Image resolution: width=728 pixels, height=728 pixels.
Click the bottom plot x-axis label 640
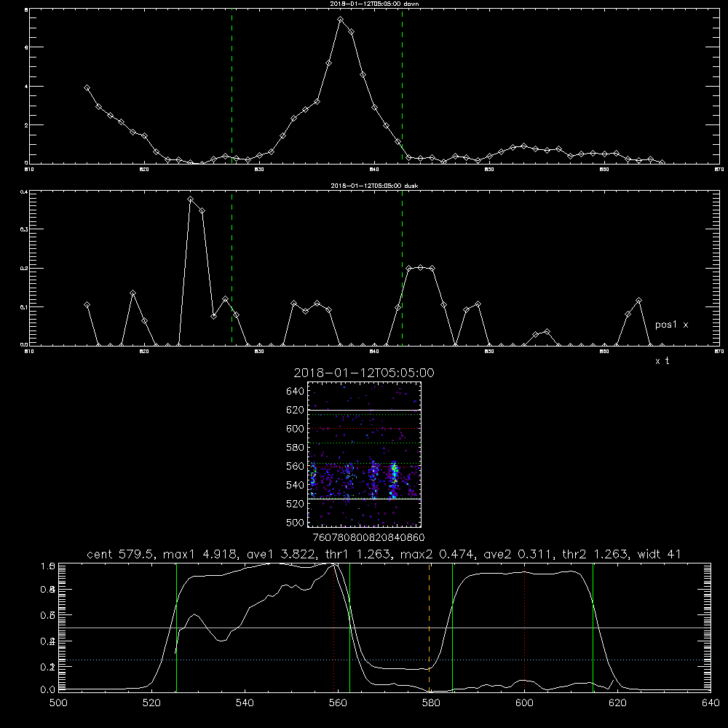711,703
